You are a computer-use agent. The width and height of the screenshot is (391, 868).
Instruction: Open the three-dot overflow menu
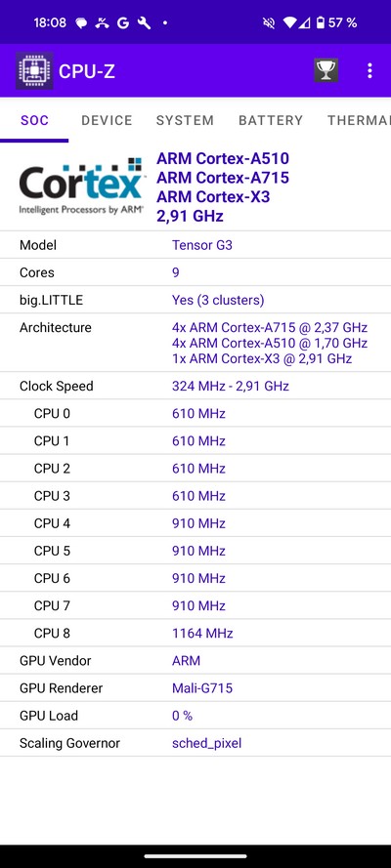coord(369,70)
